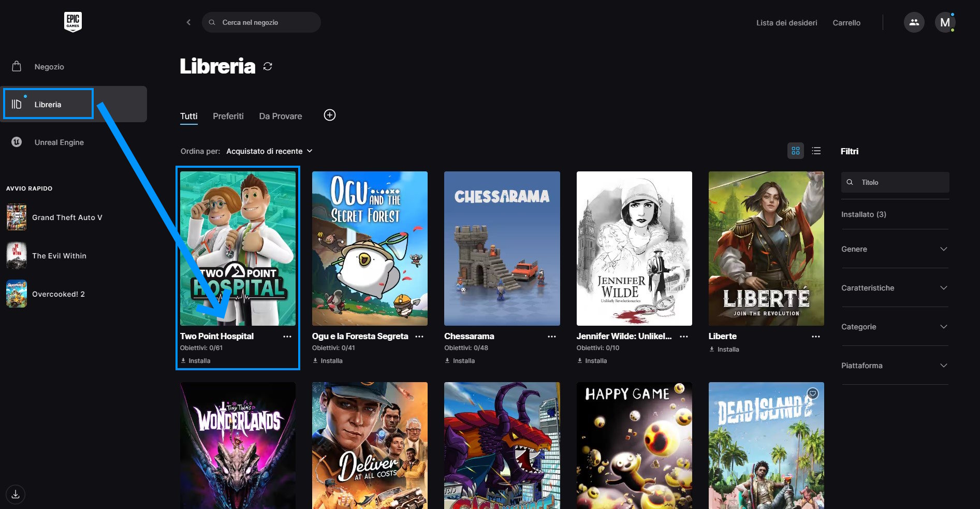Add a new collection with plus icon
This screenshot has height=509, width=980.
(x=330, y=115)
